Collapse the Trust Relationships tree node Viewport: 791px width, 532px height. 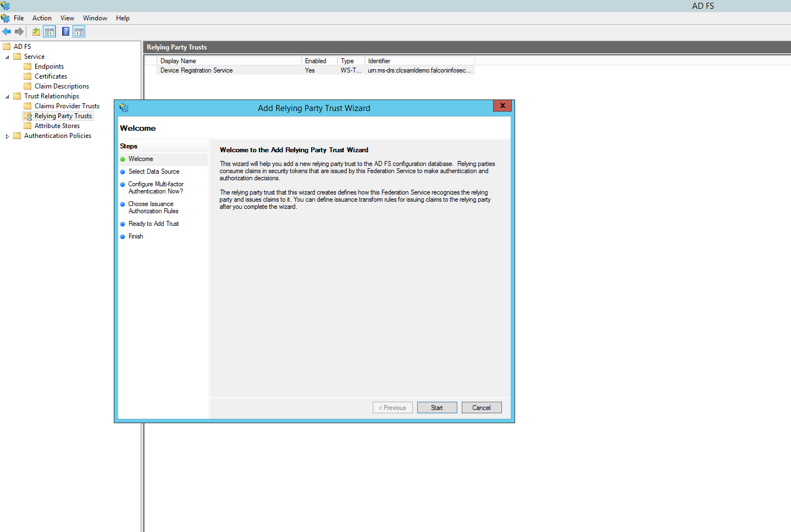[x=7, y=97]
